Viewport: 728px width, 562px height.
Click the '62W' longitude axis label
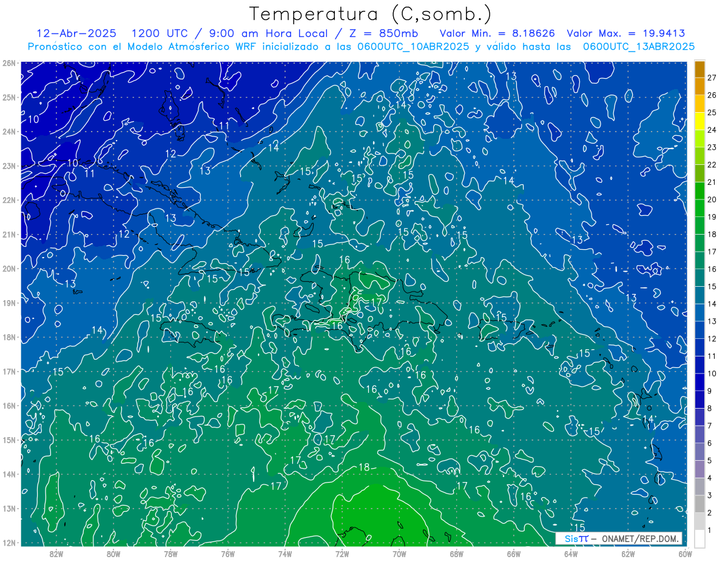point(628,554)
